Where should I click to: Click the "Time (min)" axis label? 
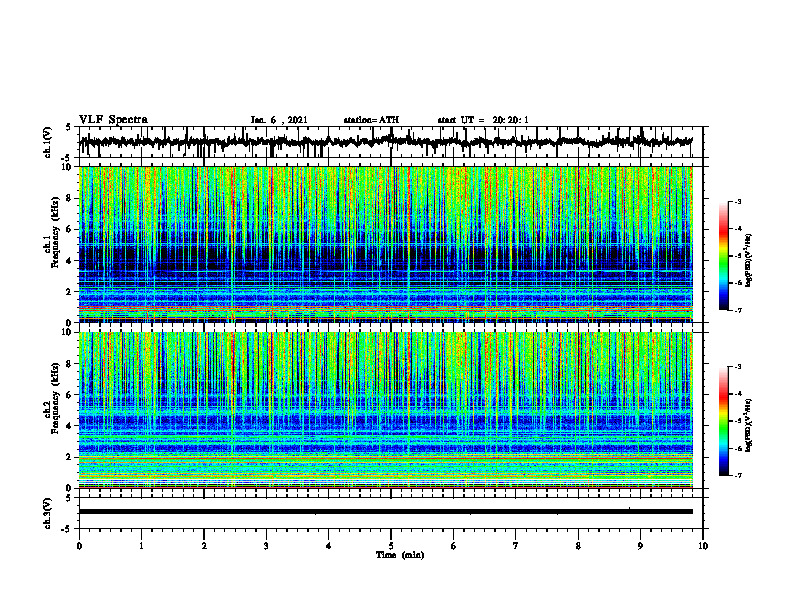400,555
